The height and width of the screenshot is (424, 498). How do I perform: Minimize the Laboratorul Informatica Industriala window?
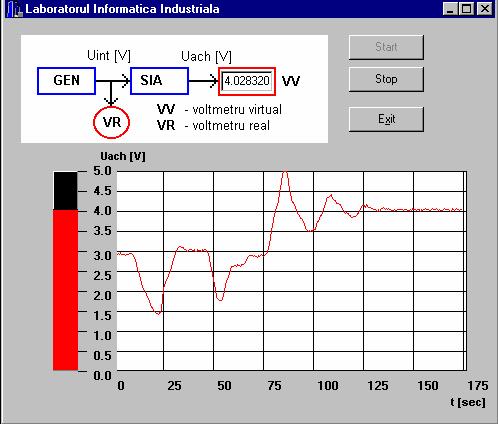point(450,9)
